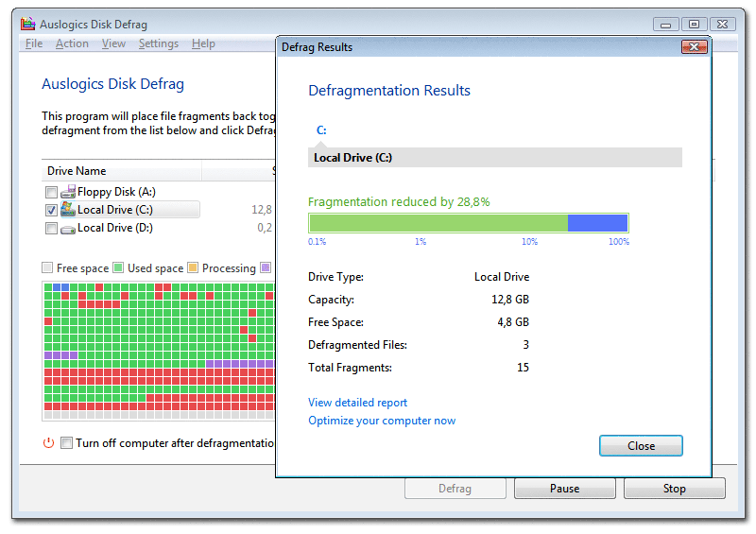Click the Drive Name column header

coord(122,171)
